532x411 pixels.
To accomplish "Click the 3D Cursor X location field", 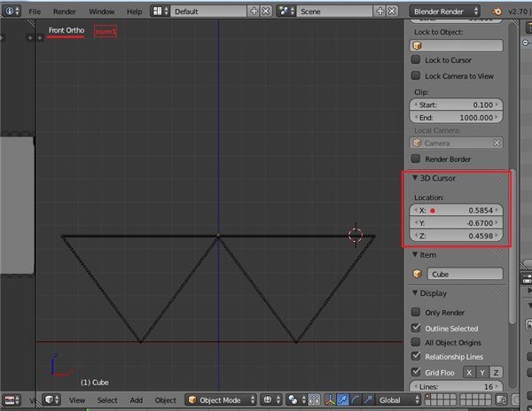I will pos(457,211).
